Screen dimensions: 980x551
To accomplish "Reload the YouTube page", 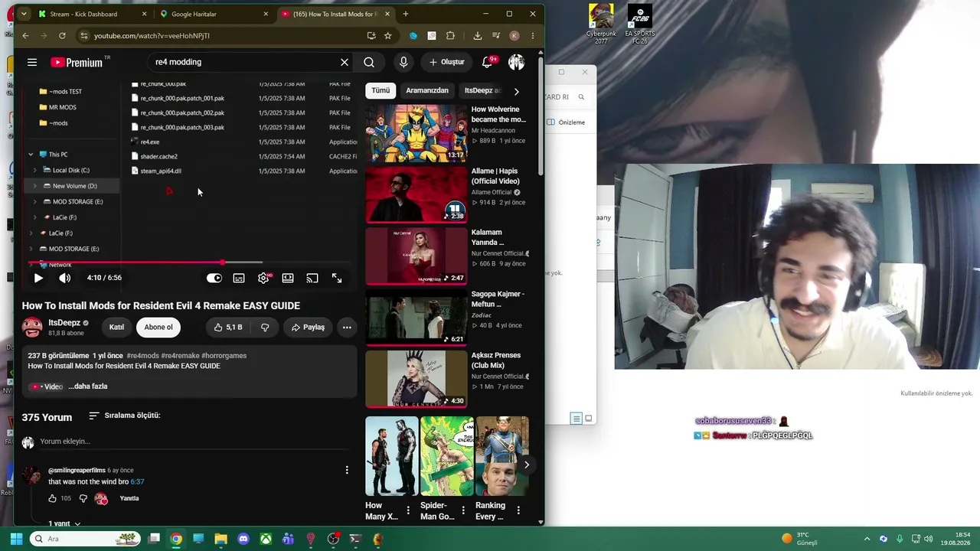I will click(x=62, y=35).
